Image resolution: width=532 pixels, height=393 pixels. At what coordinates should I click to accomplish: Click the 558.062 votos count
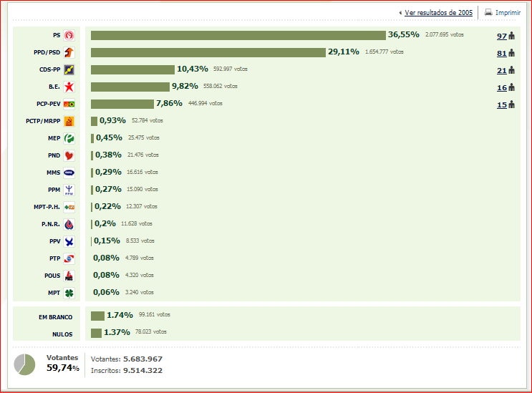click(x=221, y=86)
